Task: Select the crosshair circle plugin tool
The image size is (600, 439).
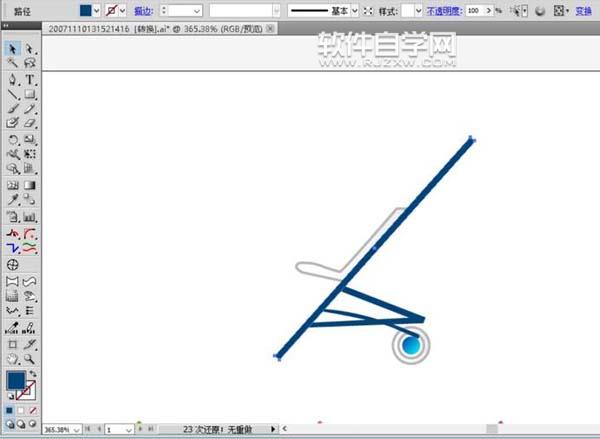Action: (x=13, y=264)
